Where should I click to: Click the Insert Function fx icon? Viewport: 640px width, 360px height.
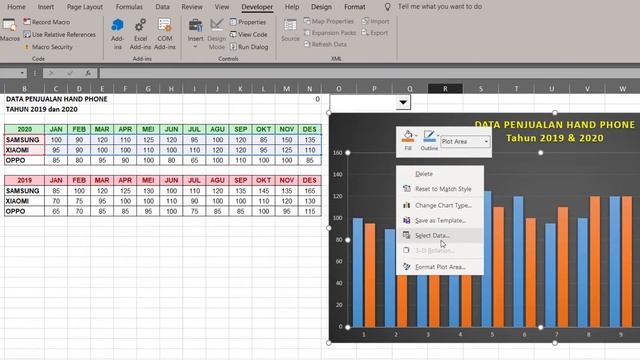point(88,73)
